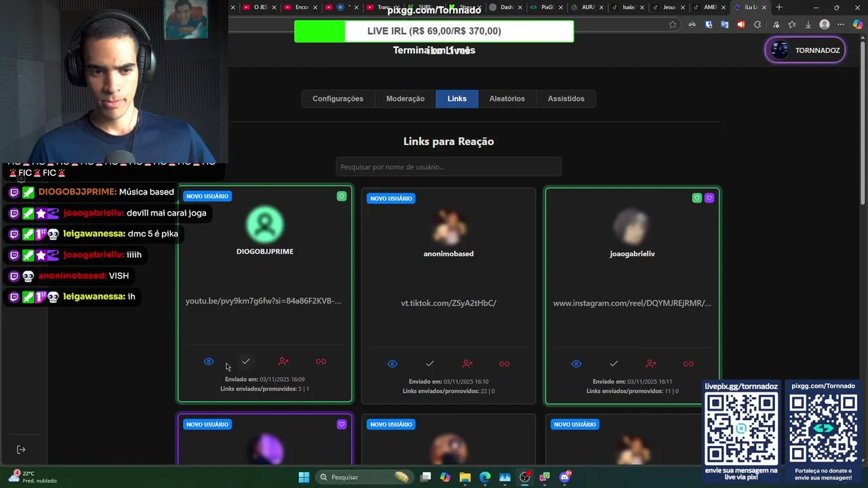Click the 'Links para Reação' heading
This screenshot has height=488, width=868.
448,142
